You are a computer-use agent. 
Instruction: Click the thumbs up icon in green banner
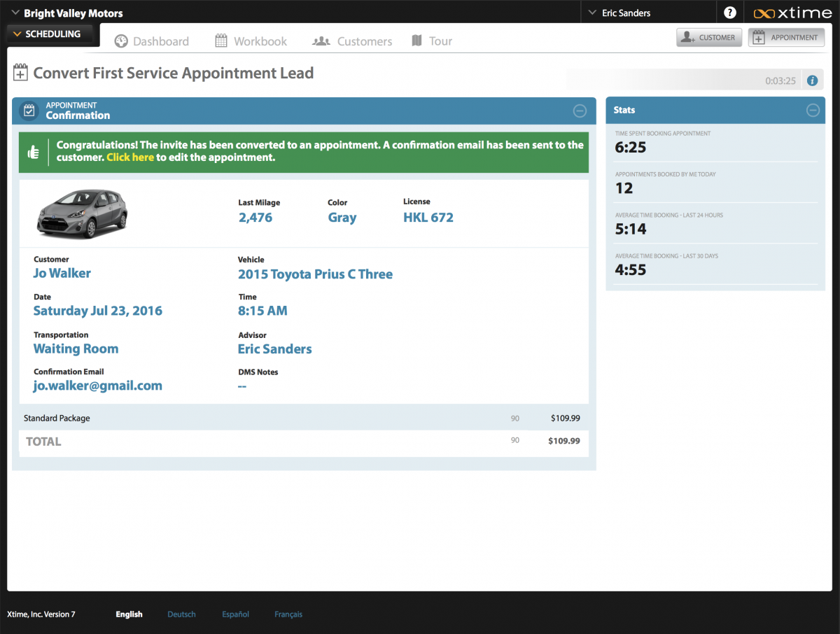(x=33, y=153)
